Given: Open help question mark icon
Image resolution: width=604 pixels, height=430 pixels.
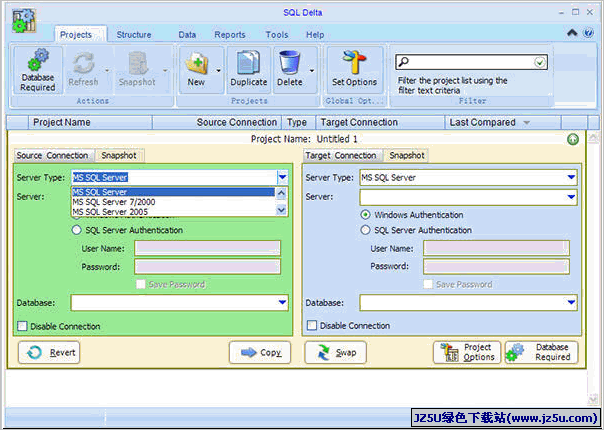Looking at the screenshot, I should pos(588,33).
